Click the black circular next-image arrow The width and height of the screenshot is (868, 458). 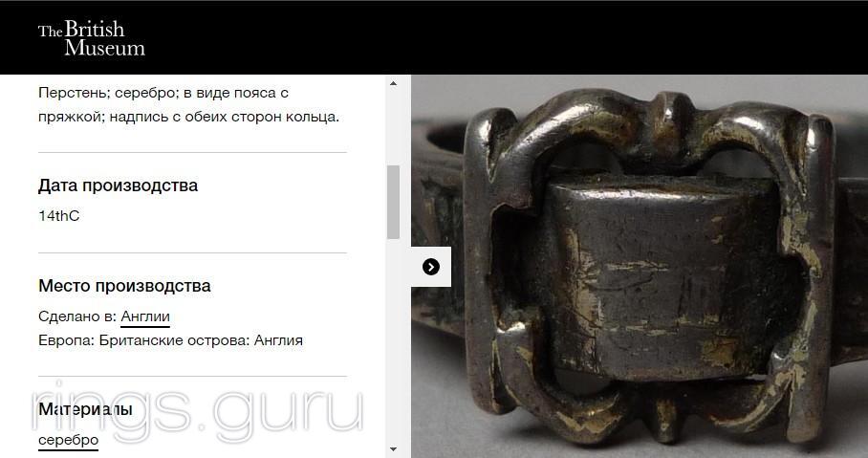pyautogui.click(x=431, y=267)
